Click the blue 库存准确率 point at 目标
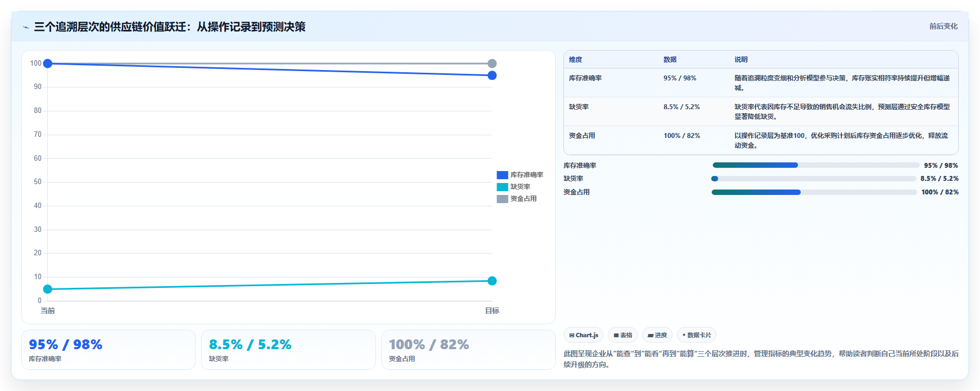 coord(492,75)
